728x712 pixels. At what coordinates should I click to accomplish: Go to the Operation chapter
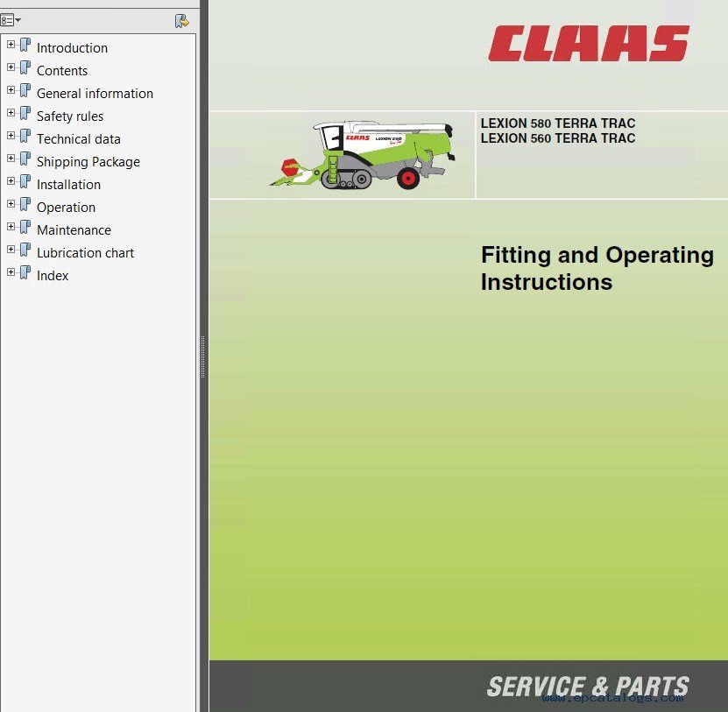[66, 208]
